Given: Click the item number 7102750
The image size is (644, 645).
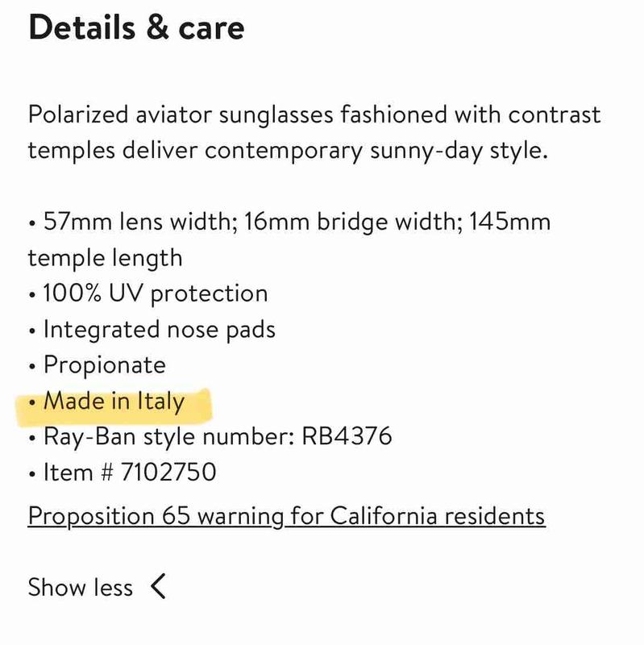Looking at the screenshot, I should point(168,472).
